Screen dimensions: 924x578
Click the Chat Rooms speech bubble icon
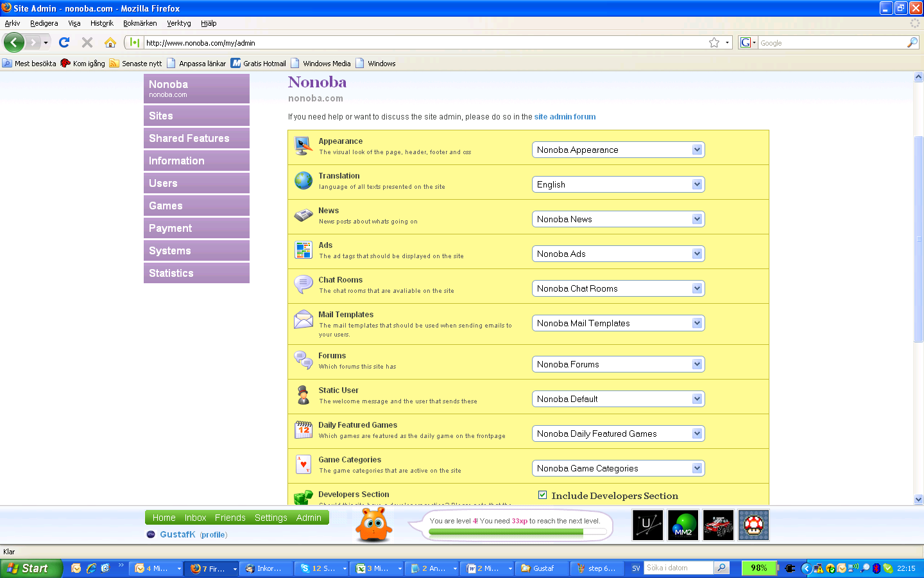tap(304, 284)
